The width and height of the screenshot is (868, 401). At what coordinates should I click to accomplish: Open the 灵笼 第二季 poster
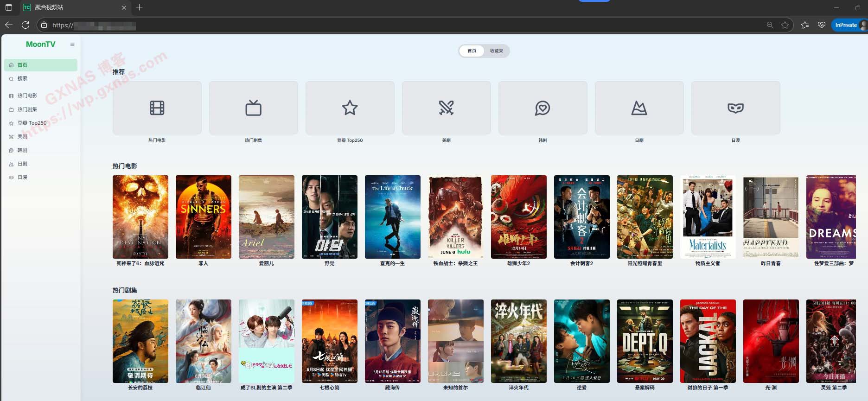pyautogui.click(x=831, y=341)
